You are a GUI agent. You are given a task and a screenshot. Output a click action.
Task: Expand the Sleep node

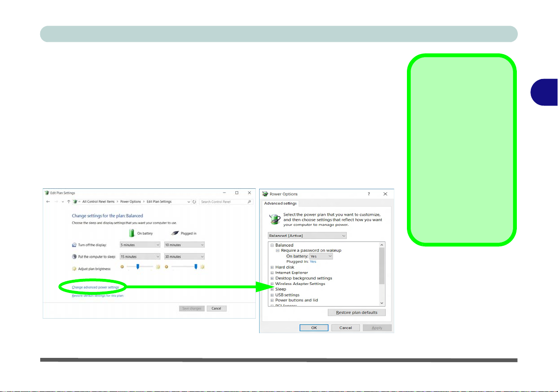pos(272,289)
